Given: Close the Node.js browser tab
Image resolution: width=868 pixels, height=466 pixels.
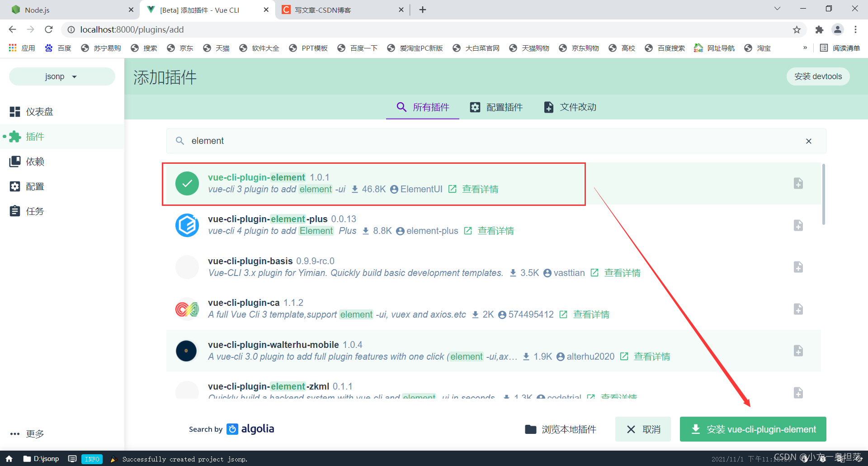Looking at the screenshot, I should (131, 10).
